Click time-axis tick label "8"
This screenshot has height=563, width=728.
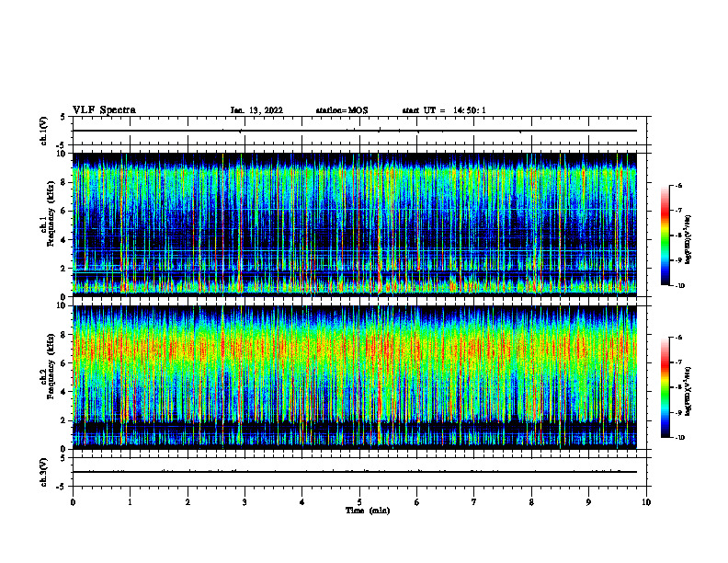click(x=531, y=502)
